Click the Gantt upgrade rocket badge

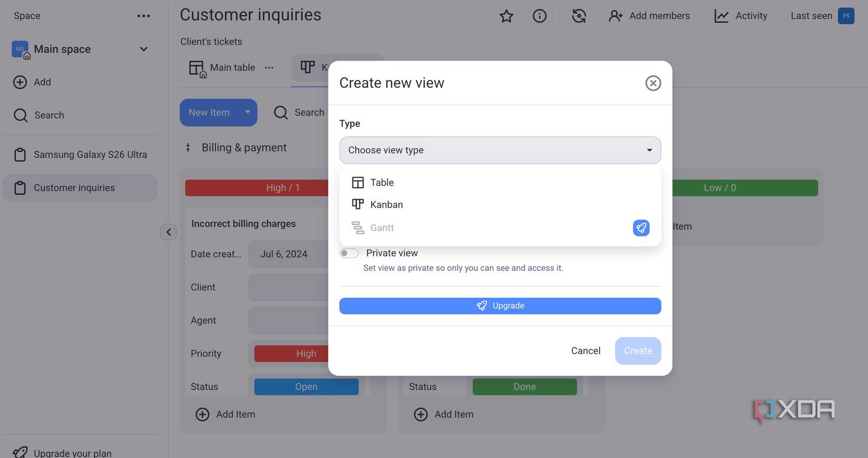click(641, 228)
